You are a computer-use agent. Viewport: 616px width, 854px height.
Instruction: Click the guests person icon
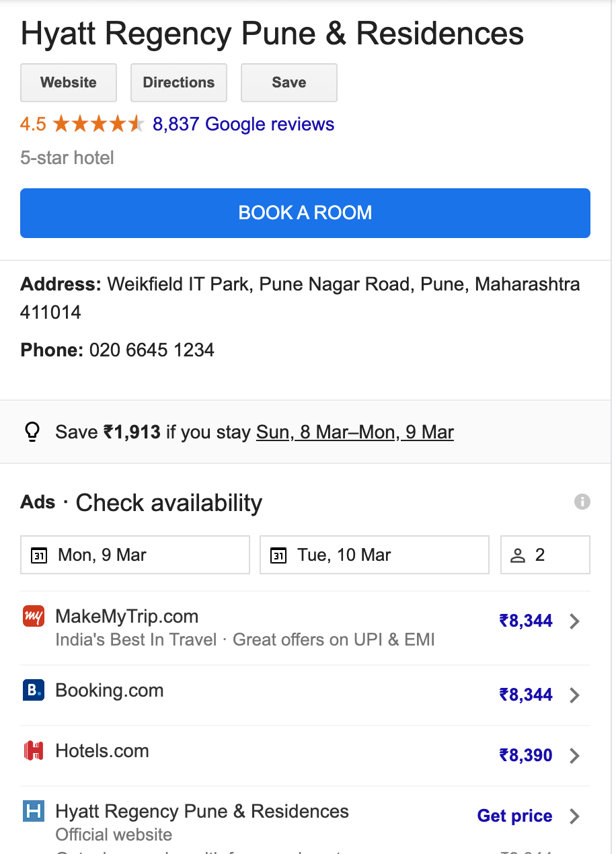(x=518, y=555)
